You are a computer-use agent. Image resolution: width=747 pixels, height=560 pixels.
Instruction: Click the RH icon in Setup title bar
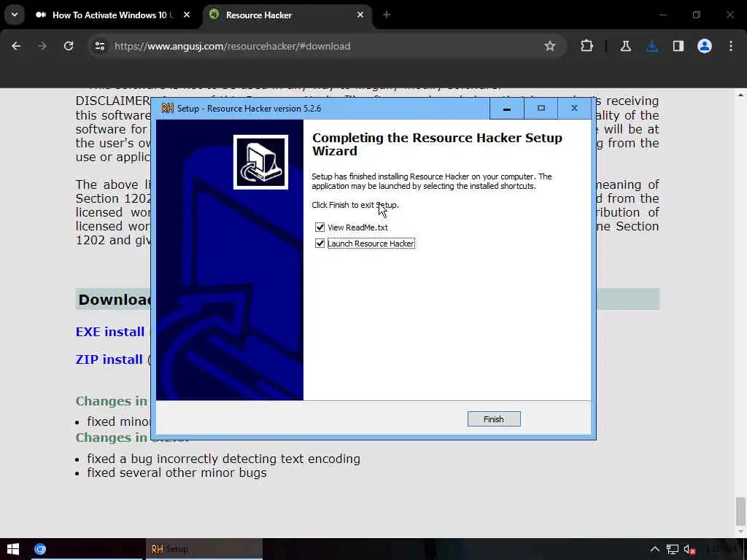[167, 108]
